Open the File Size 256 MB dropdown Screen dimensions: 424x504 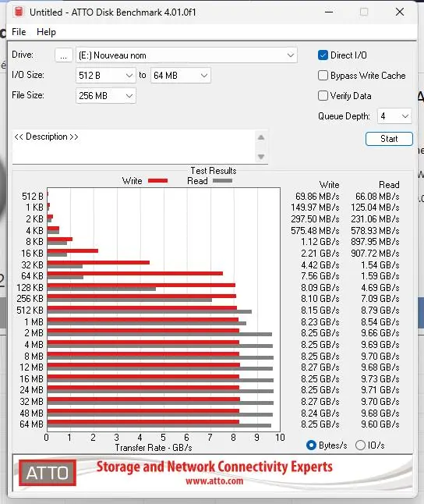pos(106,96)
